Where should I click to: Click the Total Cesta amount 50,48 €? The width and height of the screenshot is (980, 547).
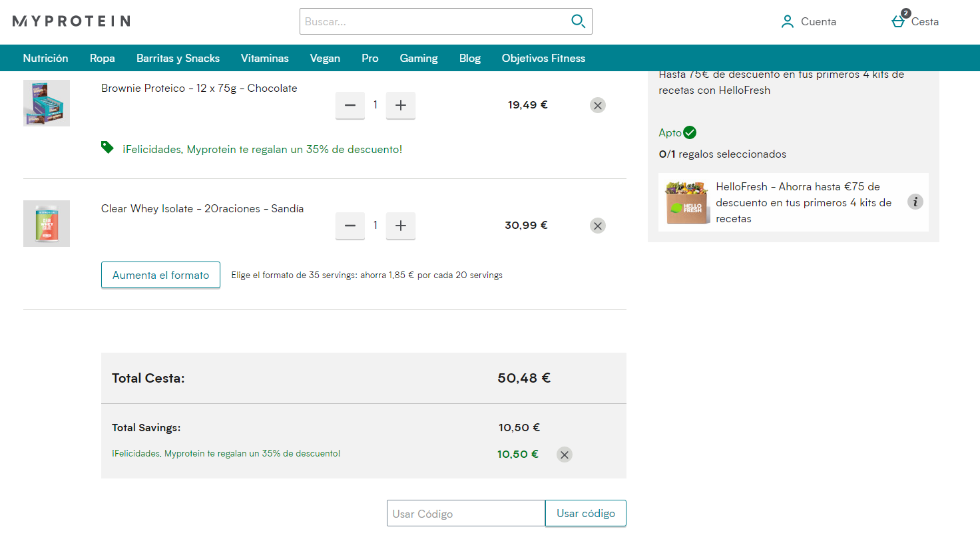tap(524, 378)
